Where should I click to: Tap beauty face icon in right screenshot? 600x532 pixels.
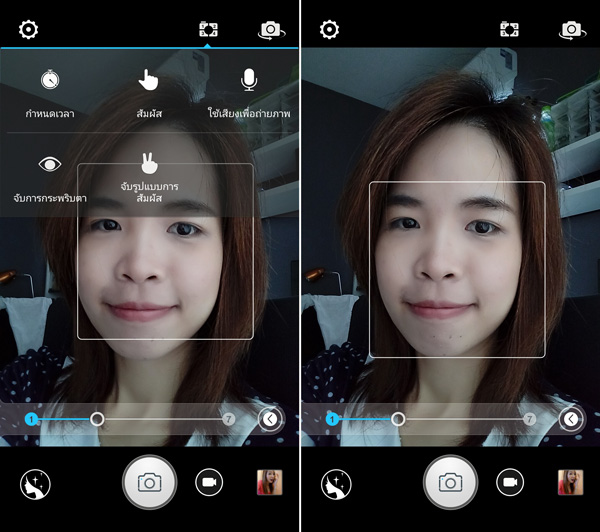pos(336,485)
